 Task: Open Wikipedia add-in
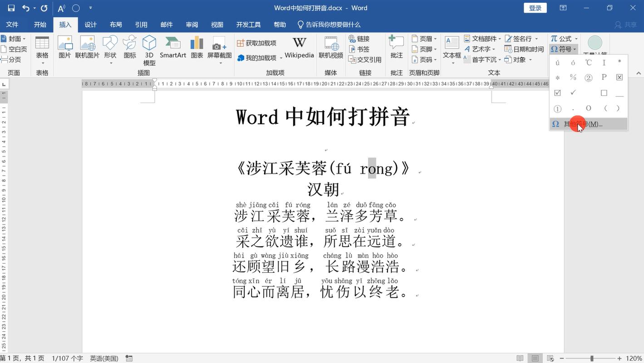click(x=299, y=47)
